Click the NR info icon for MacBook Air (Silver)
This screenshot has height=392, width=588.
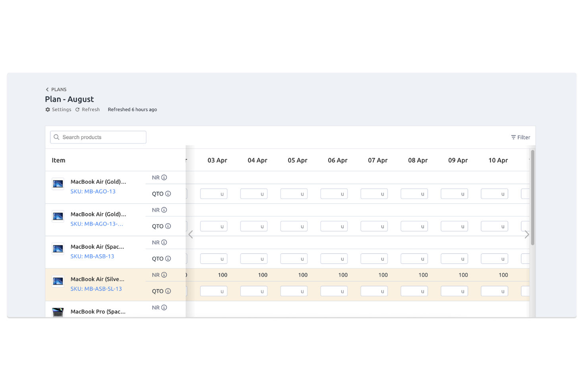165,274
